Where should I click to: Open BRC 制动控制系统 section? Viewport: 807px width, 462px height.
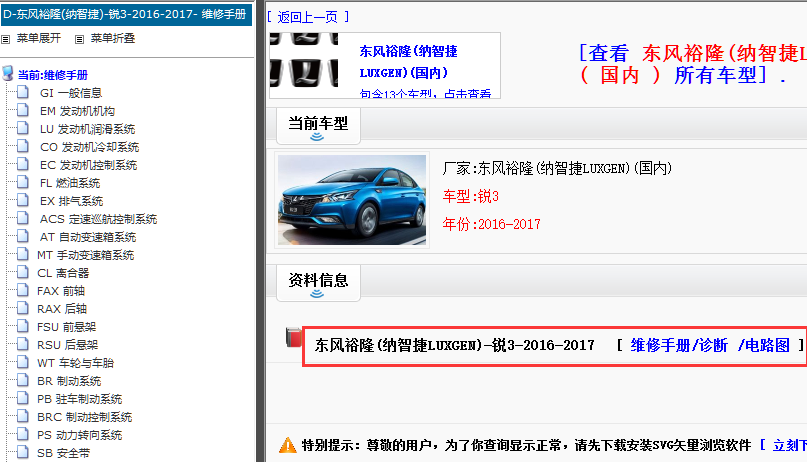(84, 417)
